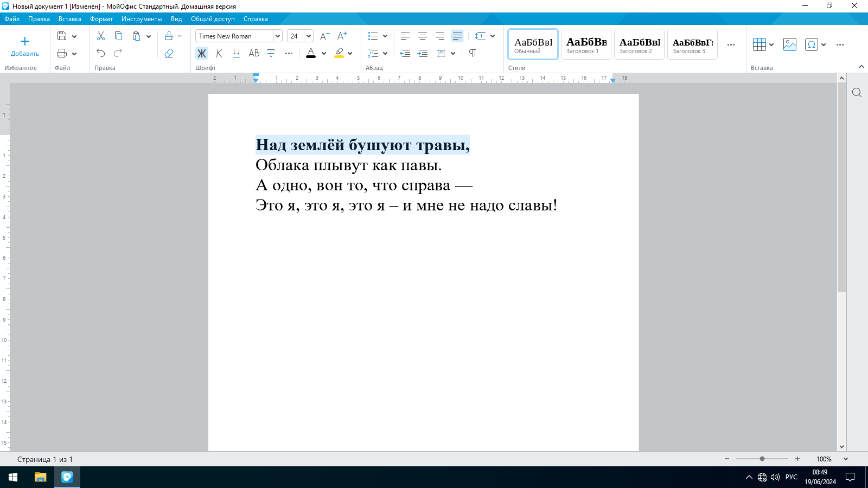Open the Вставка menu
The image size is (868, 488).
(x=70, y=19)
